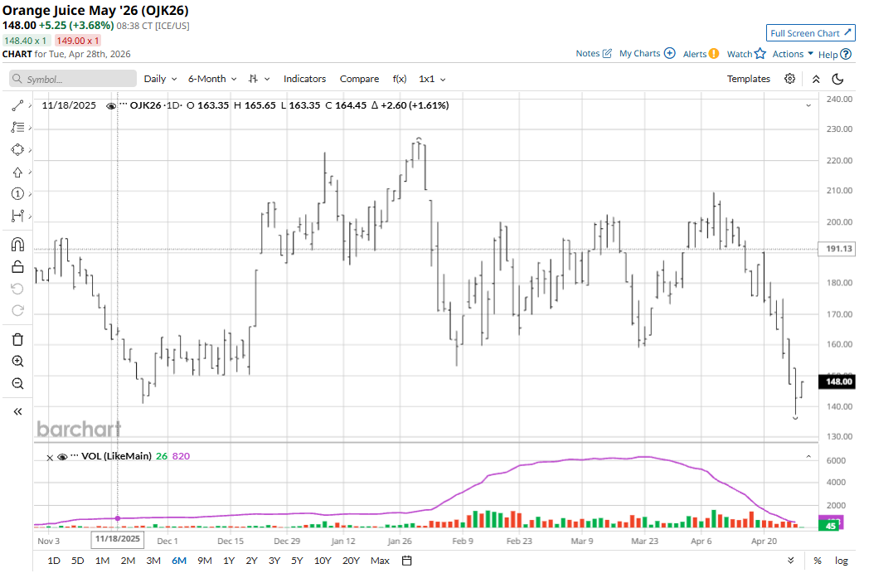Toggle dark mode moon icon
The height and width of the screenshot is (588, 869).
(838, 80)
